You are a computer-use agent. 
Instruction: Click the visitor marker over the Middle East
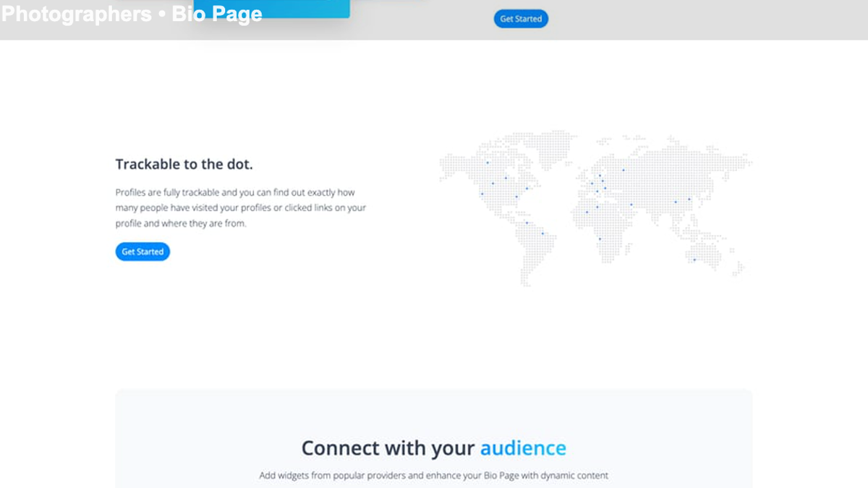pyautogui.click(x=631, y=205)
